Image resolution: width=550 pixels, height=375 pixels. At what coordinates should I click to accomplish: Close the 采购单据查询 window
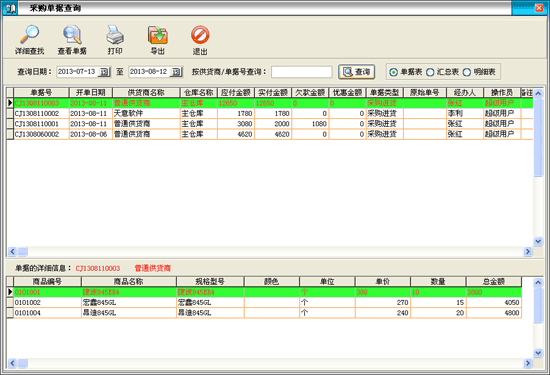(x=539, y=8)
